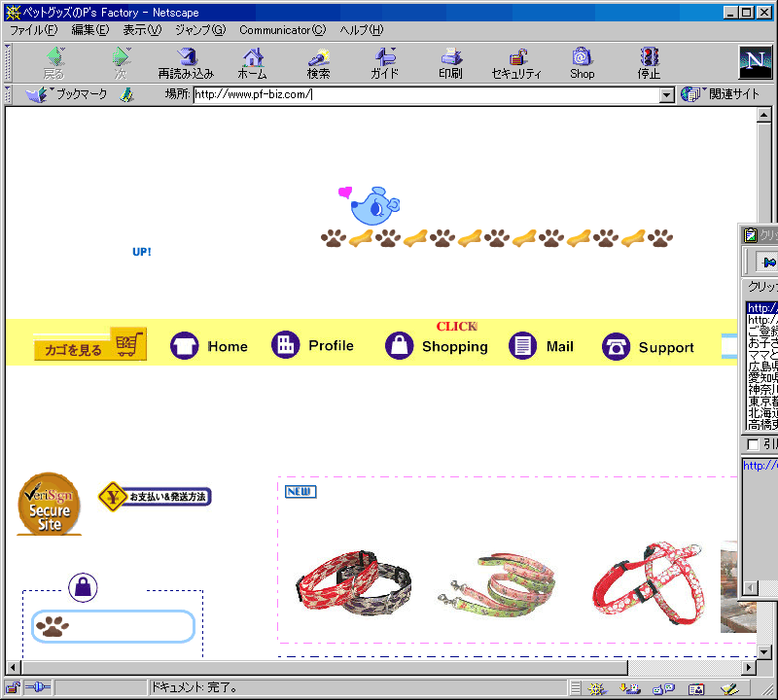Click the component bar grip handle
Image resolution: width=778 pixels, height=700 pixels.
click(576, 688)
